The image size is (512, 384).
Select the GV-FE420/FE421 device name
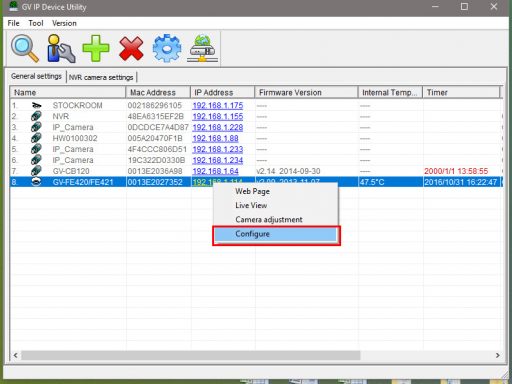[x=83, y=182]
